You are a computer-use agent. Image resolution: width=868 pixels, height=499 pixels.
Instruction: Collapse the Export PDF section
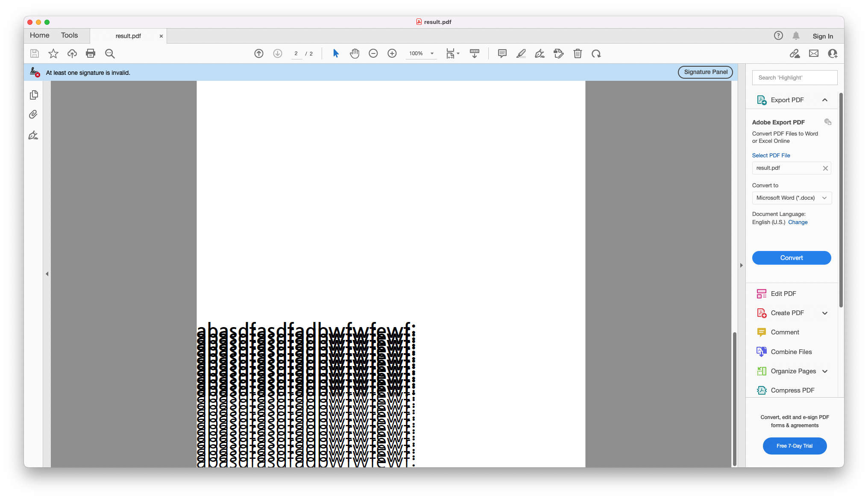(x=825, y=100)
